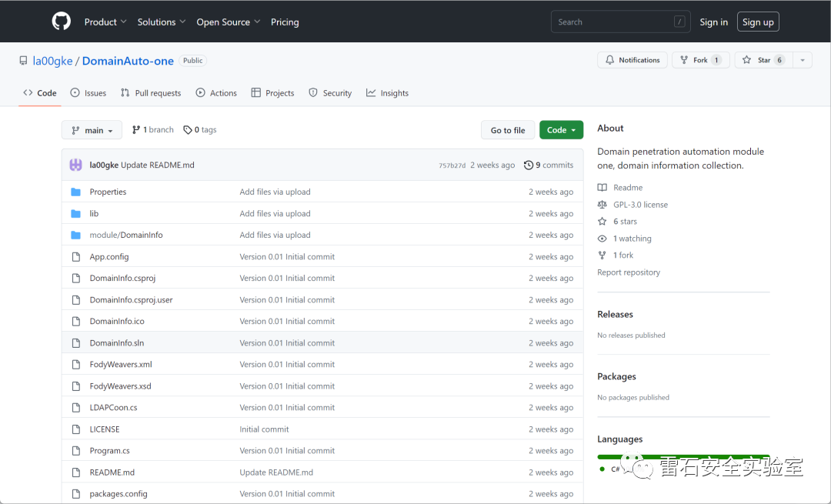Switch to the Security tab
Image resolution: width=831 pixels, height=504 pixels.
330,93
